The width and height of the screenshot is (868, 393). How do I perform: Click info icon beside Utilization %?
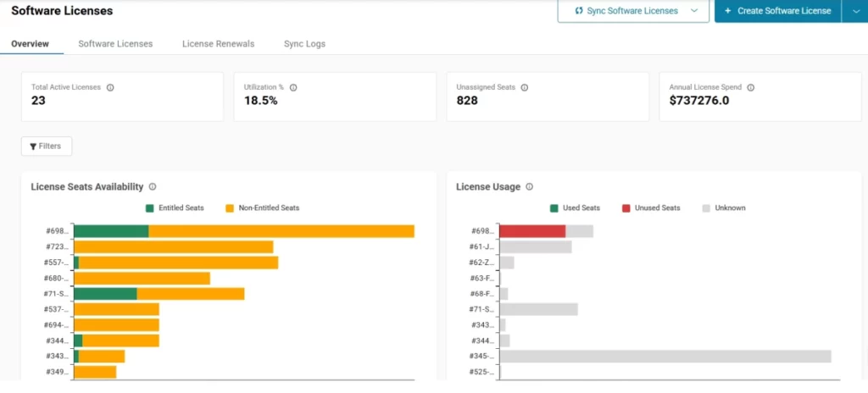(293, 87)
